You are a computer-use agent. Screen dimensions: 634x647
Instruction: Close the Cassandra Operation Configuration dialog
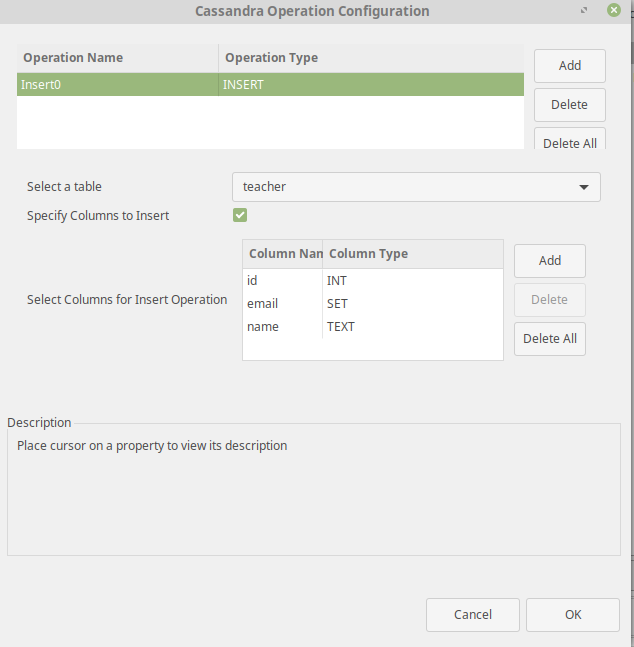coord(614,10)
